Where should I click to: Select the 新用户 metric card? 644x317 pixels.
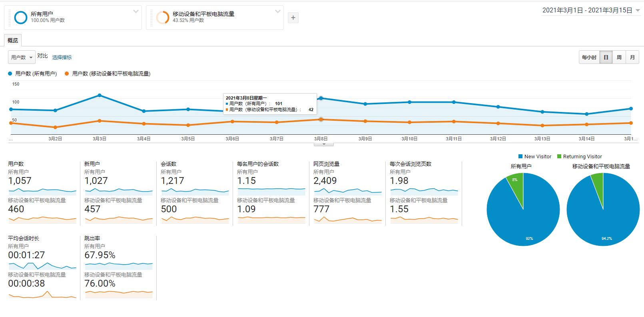(x=118, y=193)
